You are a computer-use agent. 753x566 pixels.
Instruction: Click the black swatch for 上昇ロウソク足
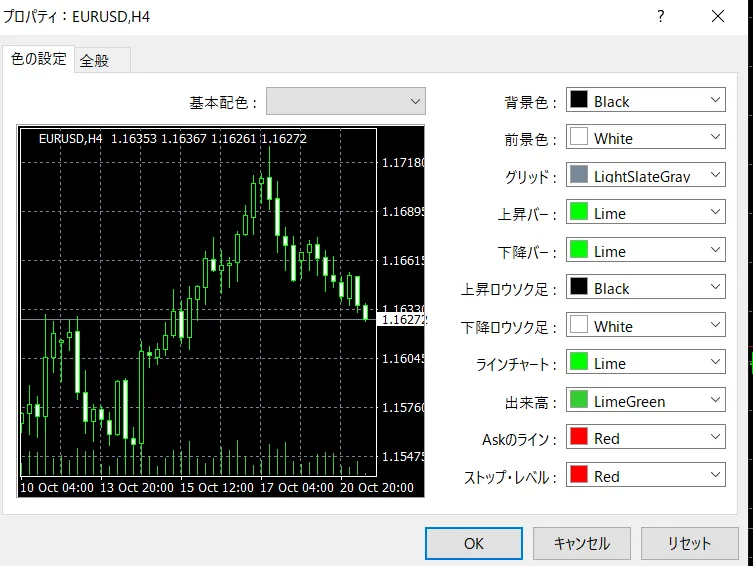[579, 287]
